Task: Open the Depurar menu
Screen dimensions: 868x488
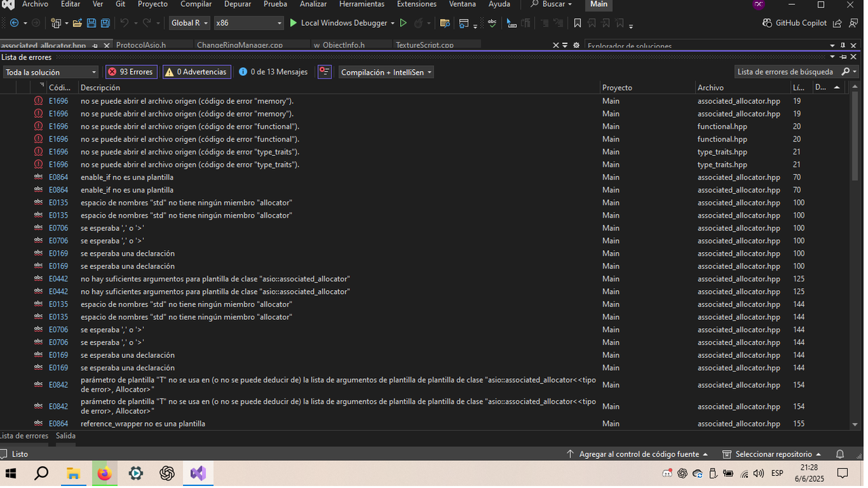Action: tap(237, 4)
